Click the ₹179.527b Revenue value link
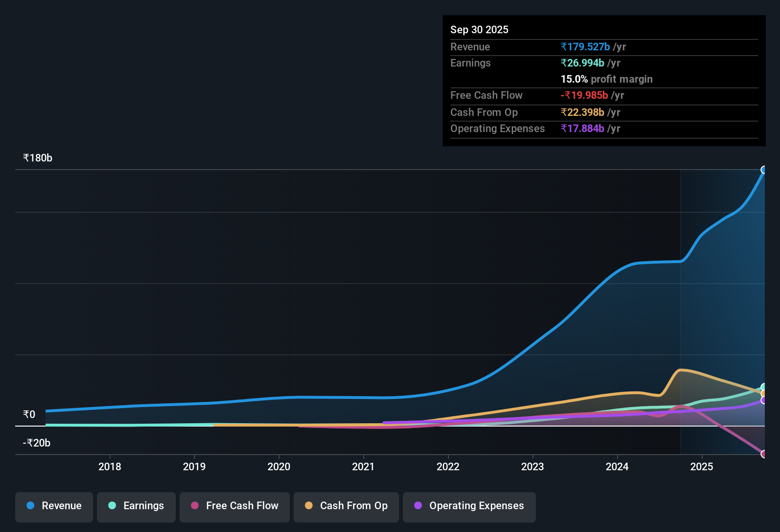780x532 pixels. click(585, 47)
